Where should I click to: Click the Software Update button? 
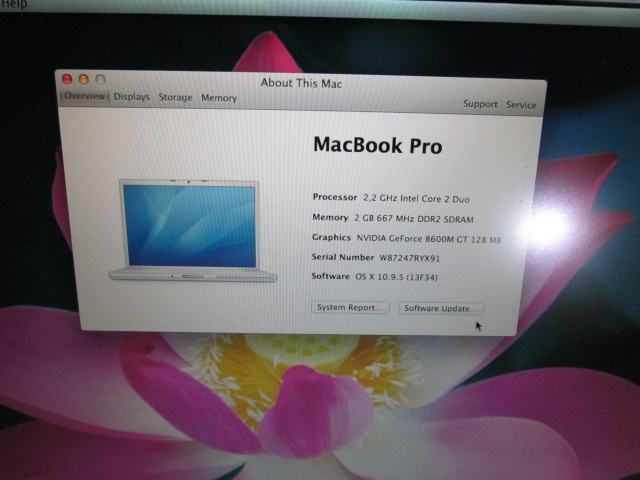pyautogui.click(x=441, y=308)
